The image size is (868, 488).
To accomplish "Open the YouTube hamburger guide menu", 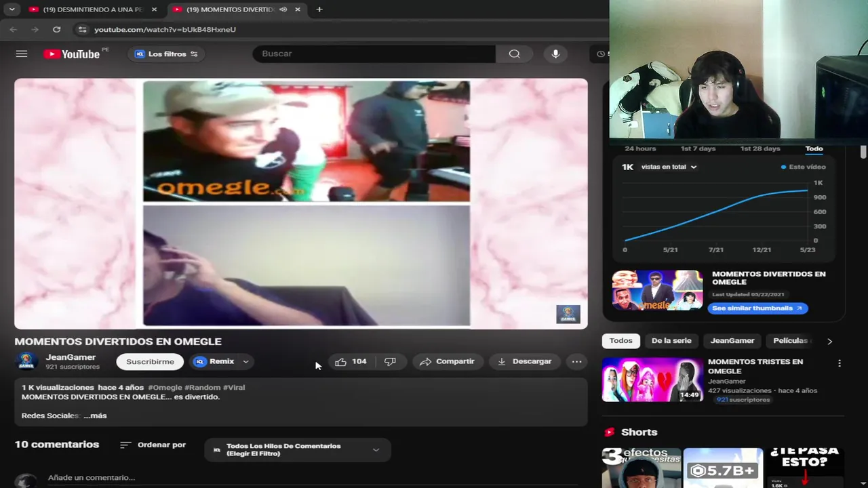I will [22, 54].
